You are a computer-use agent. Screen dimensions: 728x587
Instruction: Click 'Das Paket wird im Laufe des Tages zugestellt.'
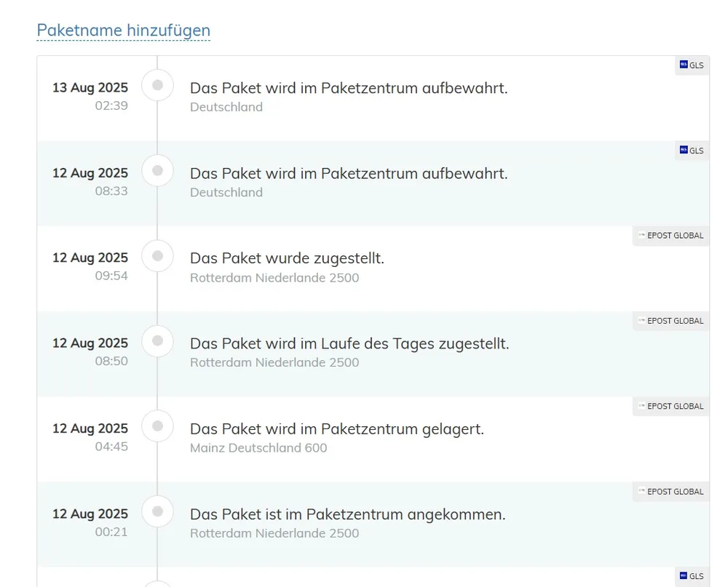tap(349, 344)
